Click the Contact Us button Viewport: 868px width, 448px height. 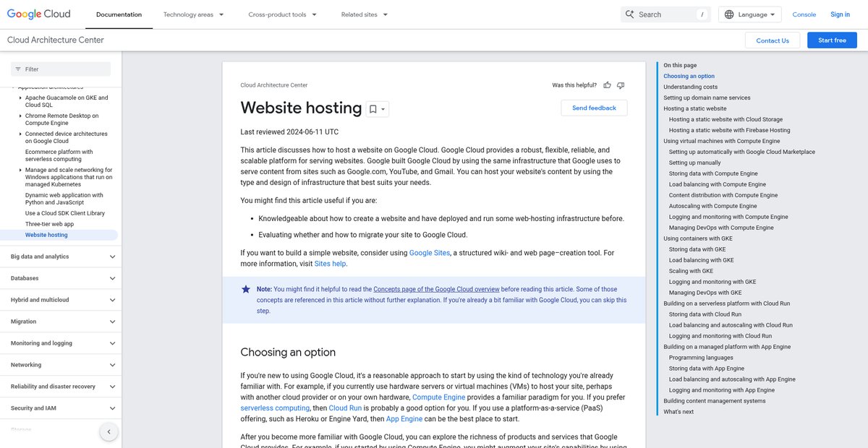pos(773,40)
